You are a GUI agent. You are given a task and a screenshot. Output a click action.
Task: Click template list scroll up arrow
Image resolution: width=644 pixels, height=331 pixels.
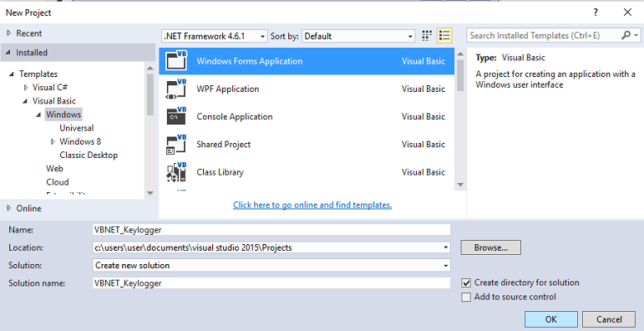point(460,53)
